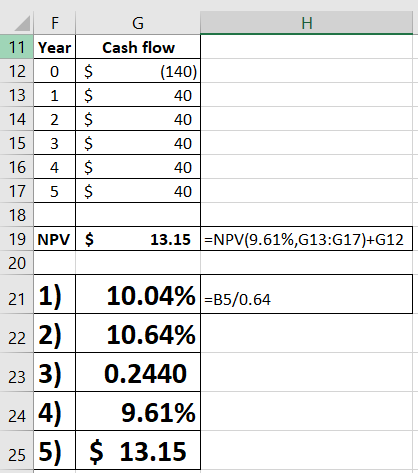Click the 'Cash flow' header cell
Screen dimensions: 418x473
tap(138, 47)
